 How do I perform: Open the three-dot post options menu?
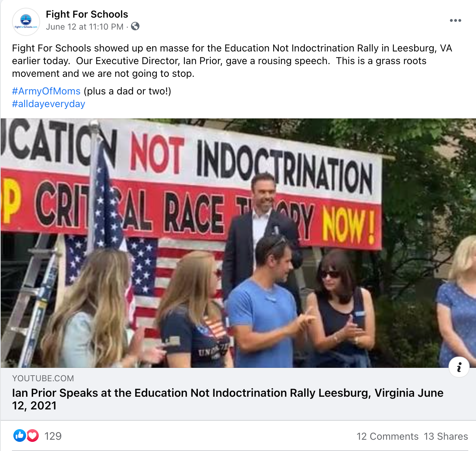coord(455,20)
